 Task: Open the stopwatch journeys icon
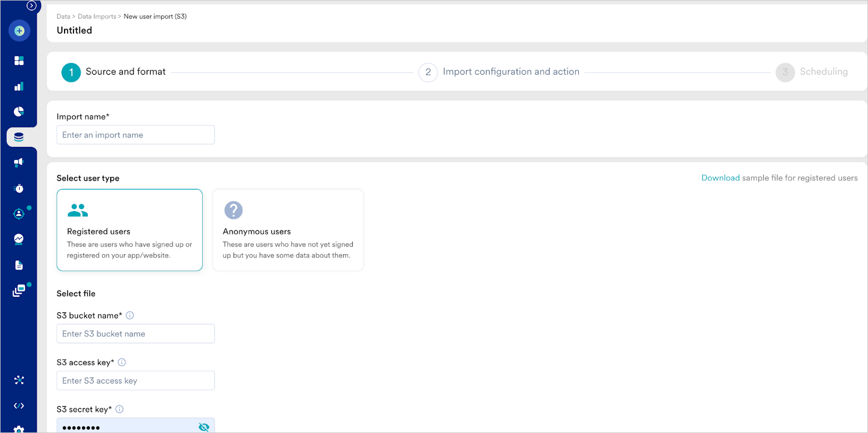coord(19,188)
